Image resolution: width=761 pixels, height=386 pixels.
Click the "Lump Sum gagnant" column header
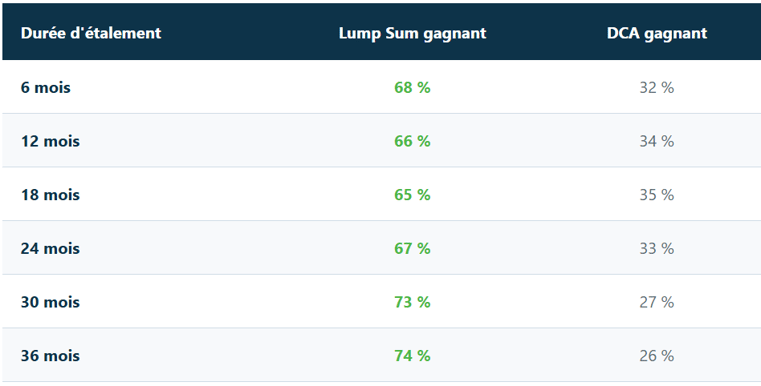point(412,34)
